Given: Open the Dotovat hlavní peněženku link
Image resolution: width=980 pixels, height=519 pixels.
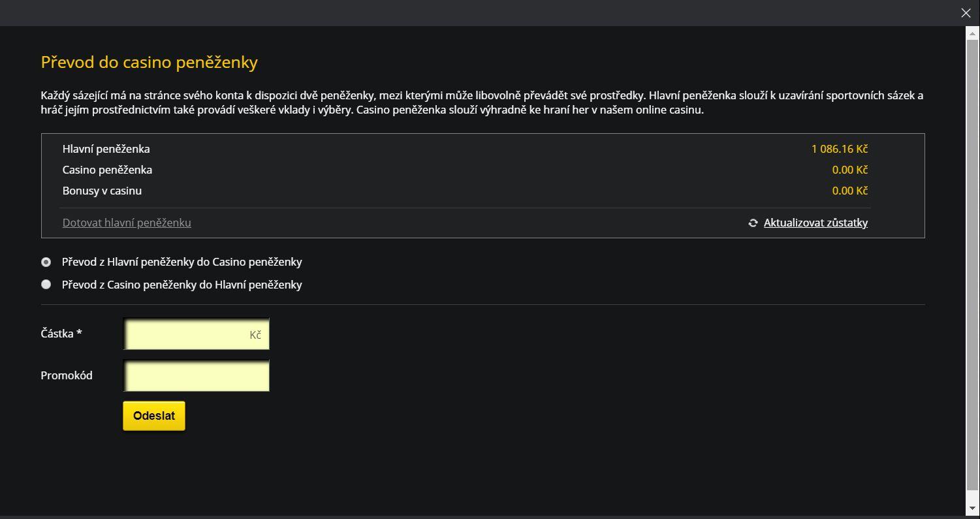Looking at the screenshot, I should tap(127, 223).
